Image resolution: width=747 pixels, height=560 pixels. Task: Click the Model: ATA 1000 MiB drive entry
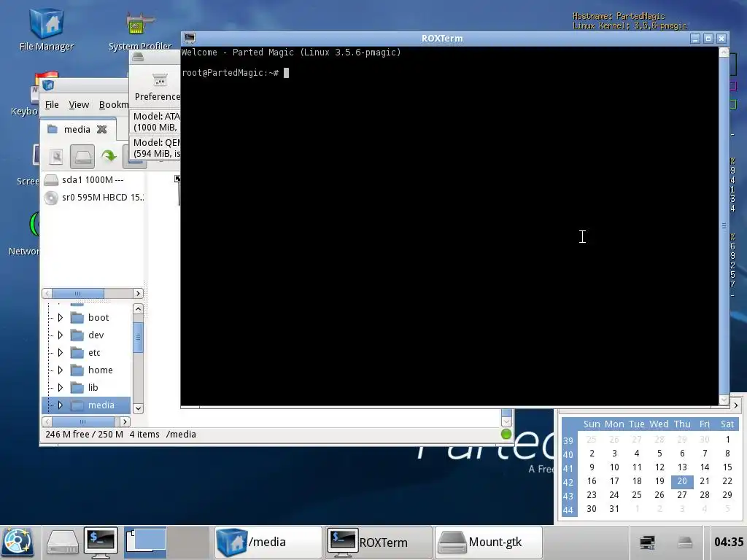point(155,122)
